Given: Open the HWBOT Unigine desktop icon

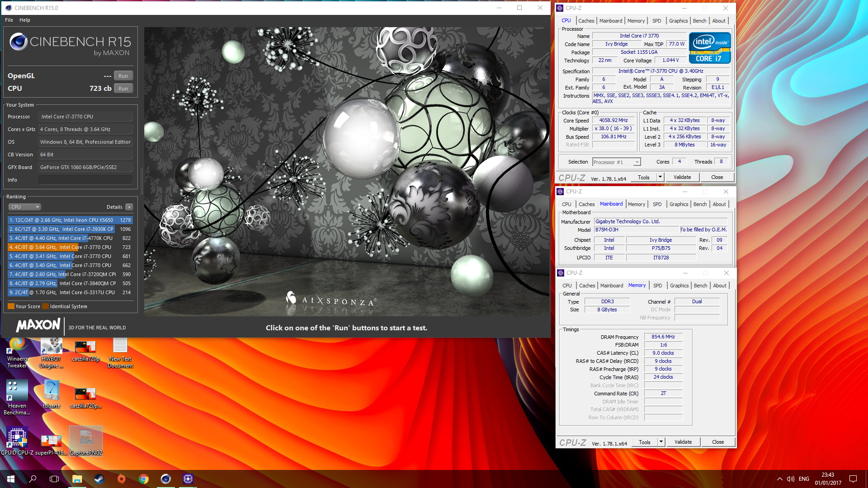Looking at the screenshot, I should (51, 353).
